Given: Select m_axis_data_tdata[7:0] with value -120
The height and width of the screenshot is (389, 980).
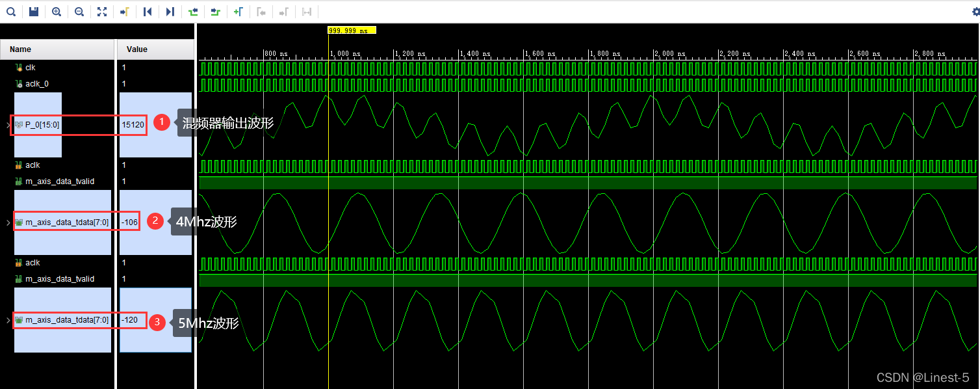Looking at the screenshot, I should [x=67, y=319].
